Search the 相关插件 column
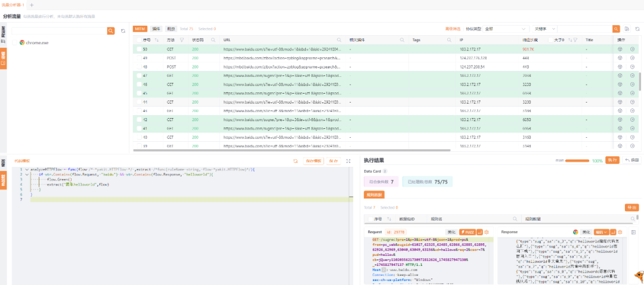Screen dimensions: 644x285 pos(402,40)
